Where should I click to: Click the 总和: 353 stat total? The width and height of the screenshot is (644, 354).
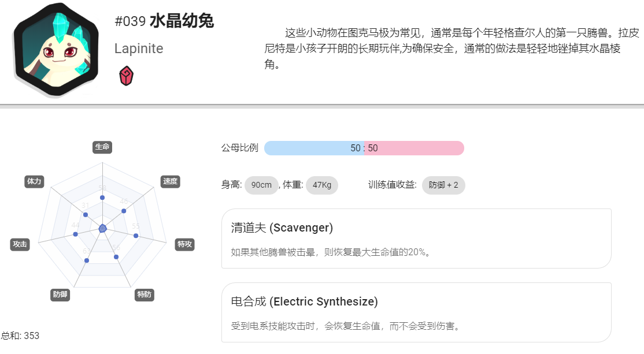pyautogui.click(x=20, y=336)
